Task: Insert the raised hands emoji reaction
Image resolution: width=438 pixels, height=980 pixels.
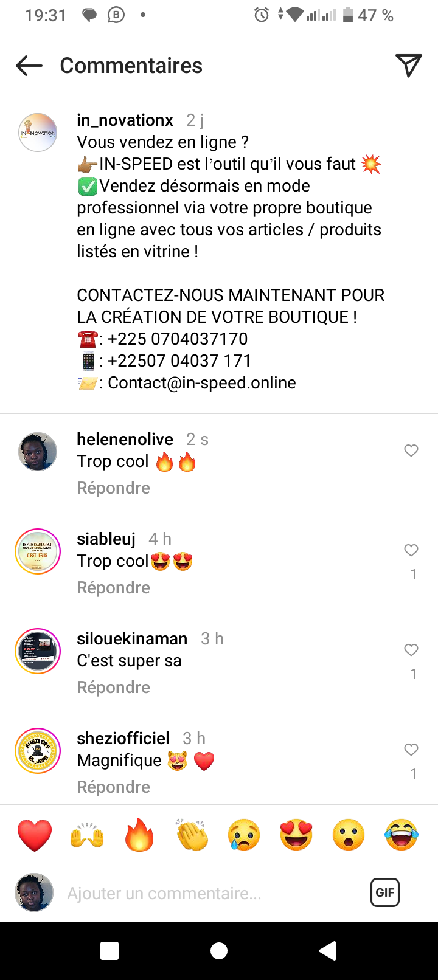Action: [87, 835]
